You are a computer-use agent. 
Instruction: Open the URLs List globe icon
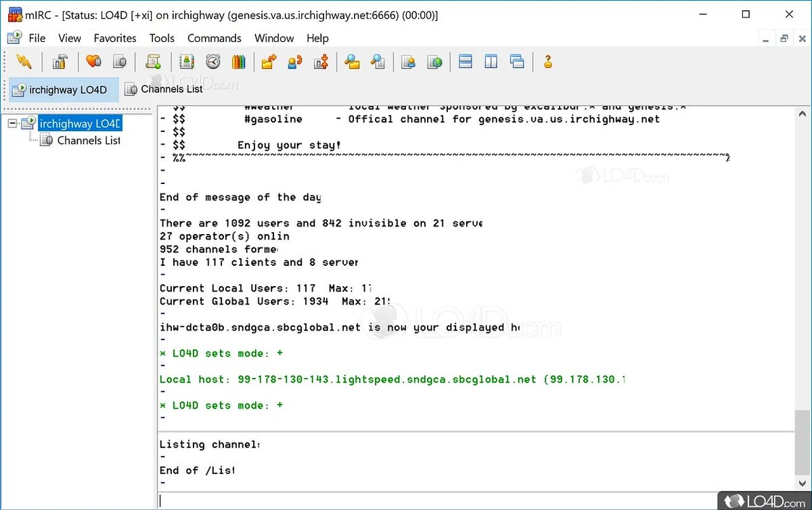tap(434, 62)
